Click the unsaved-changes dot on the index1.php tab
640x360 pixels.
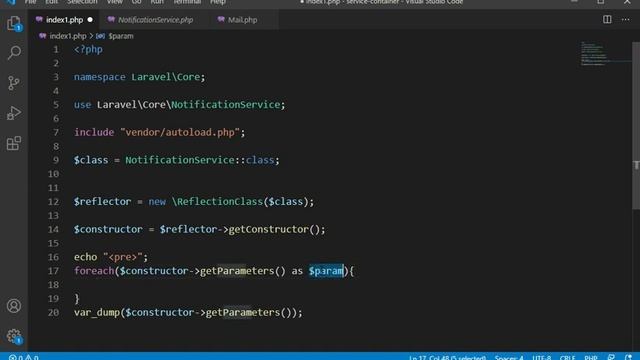pyautogui.click(x=90, y=20)
